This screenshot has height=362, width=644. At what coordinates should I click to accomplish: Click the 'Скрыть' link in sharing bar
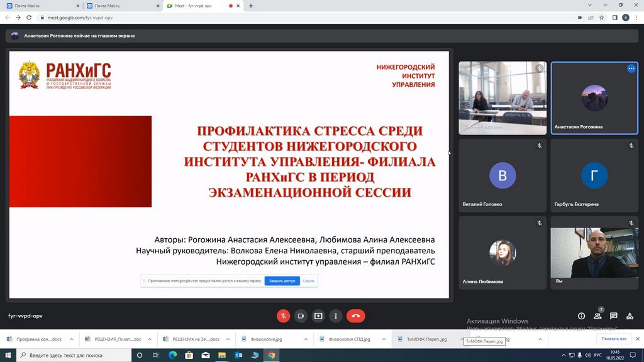pos(308,281)
